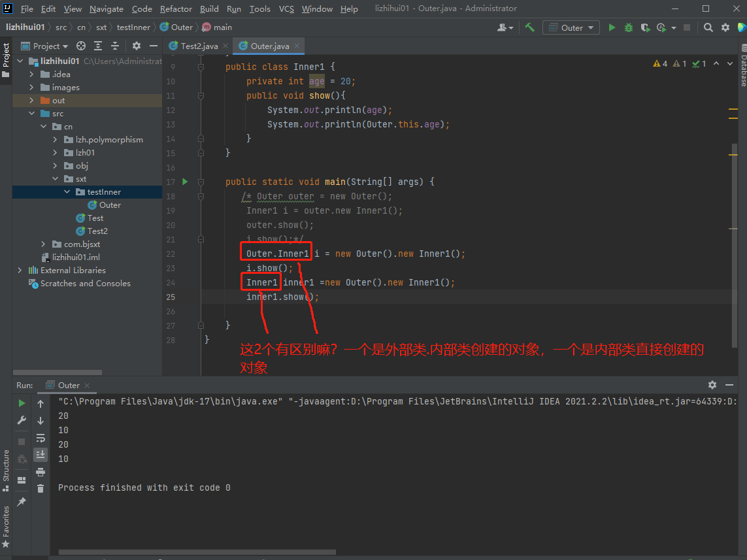
Task: Print the console output
Action: click(41, 472)
